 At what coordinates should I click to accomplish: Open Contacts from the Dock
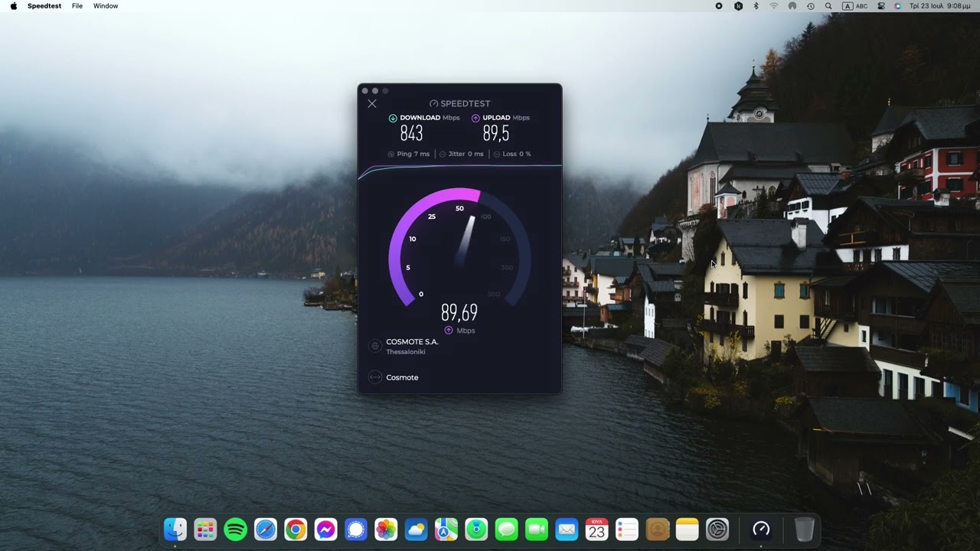tap(657, 529)
